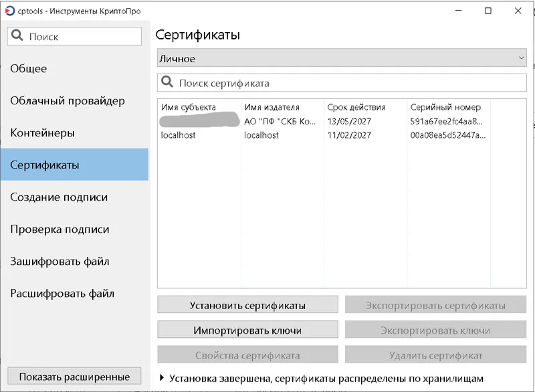The height and width of the screenshot is (392, 535).
Task: Click expiry date 11/02/2027
Action: coord(349,135)
